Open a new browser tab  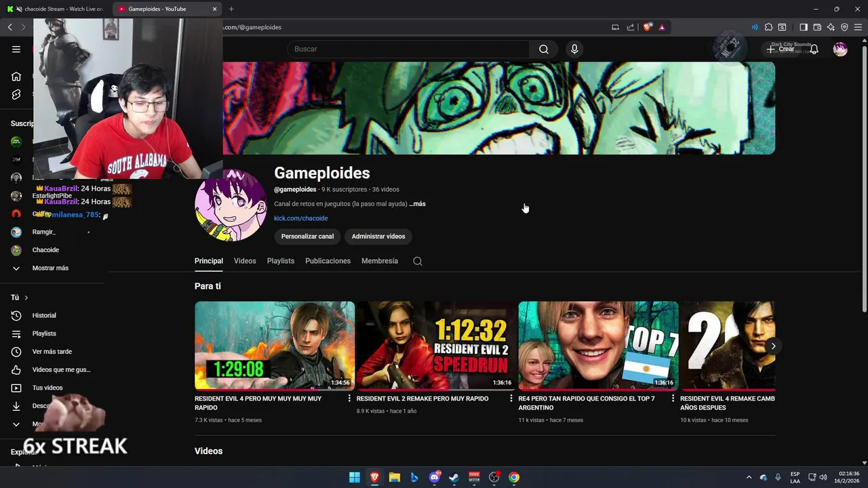(x=231, y=9)
